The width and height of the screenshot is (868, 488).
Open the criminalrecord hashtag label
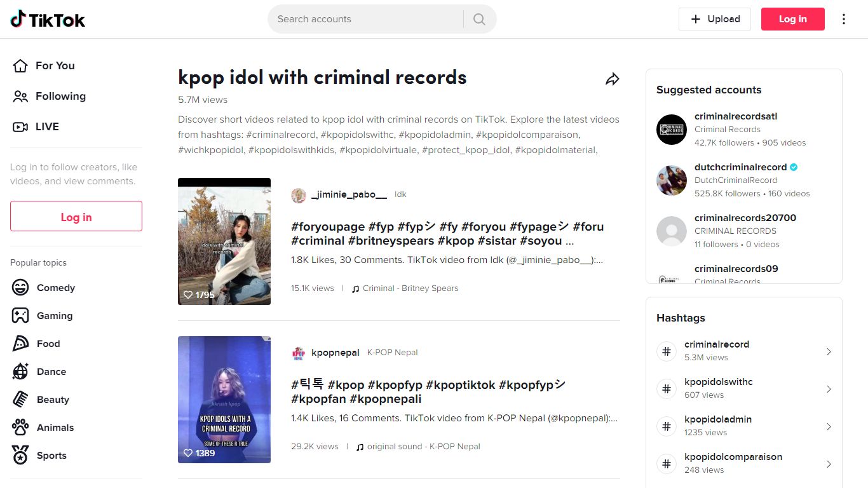(717, 344)
